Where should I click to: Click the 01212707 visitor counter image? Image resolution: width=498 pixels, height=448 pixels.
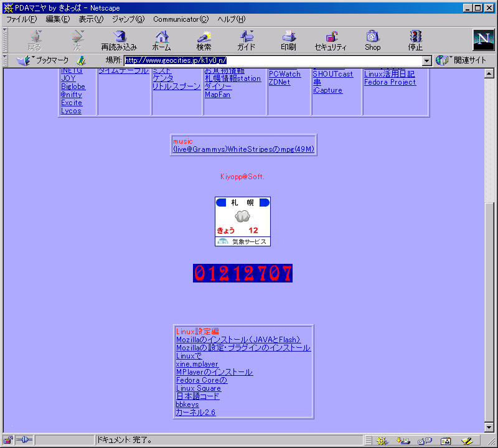243,273
